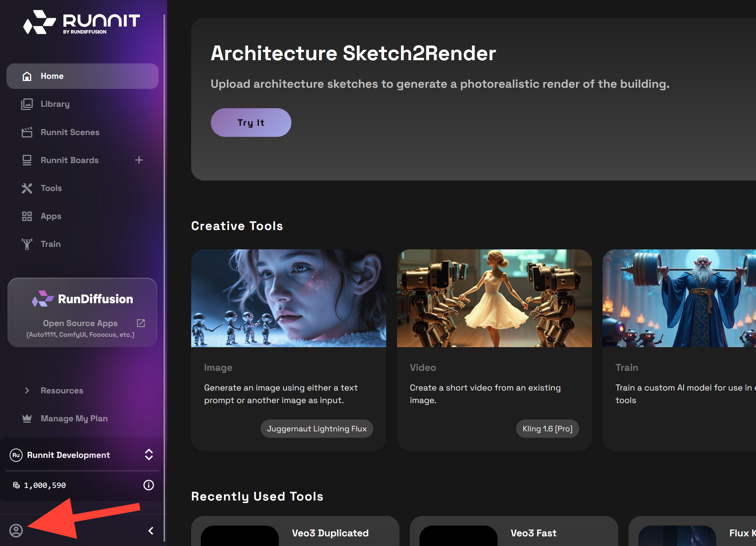Image resolution: width=756 pixels, height=546 pixels.
Task: Click the credits coin icon
Action: click(x=16, y=485)
